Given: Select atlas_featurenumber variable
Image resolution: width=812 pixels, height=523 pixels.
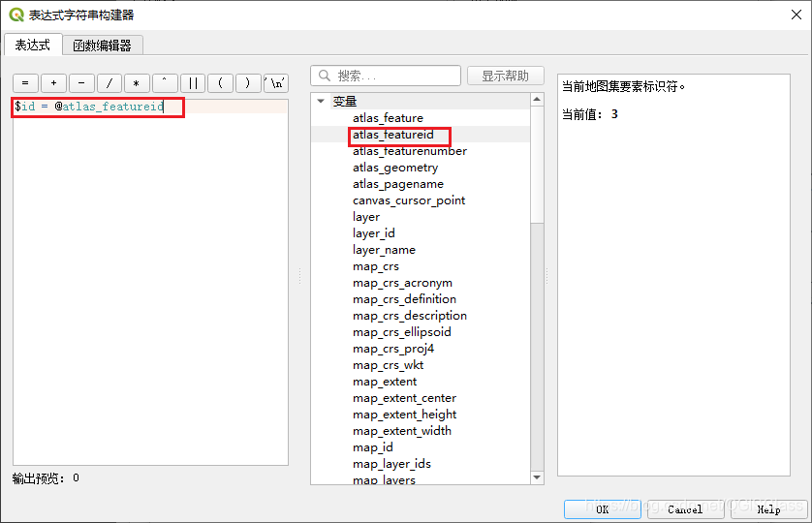Looking at the screenshot, I should pyautogui.click(x=410, y=151).
